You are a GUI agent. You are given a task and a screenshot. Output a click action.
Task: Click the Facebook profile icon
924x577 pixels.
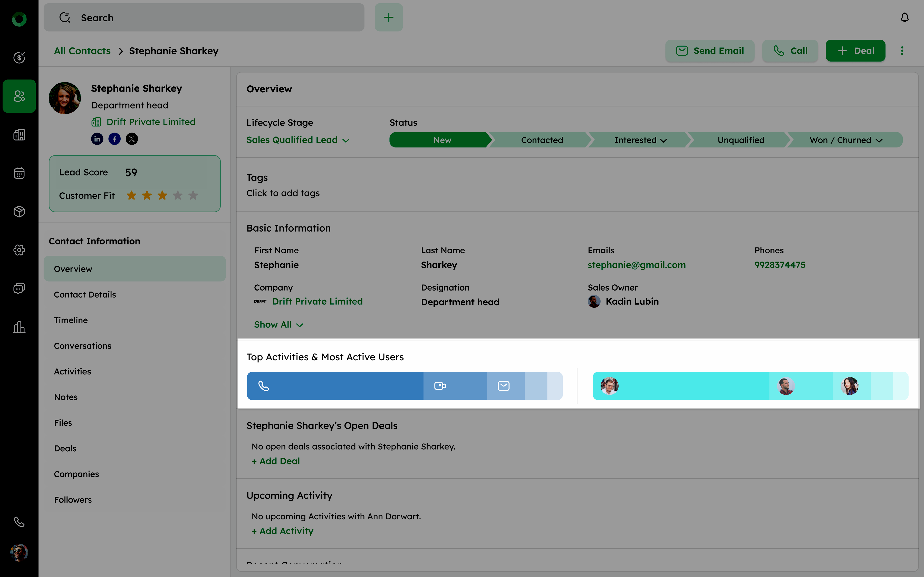[x=114, y=139]
